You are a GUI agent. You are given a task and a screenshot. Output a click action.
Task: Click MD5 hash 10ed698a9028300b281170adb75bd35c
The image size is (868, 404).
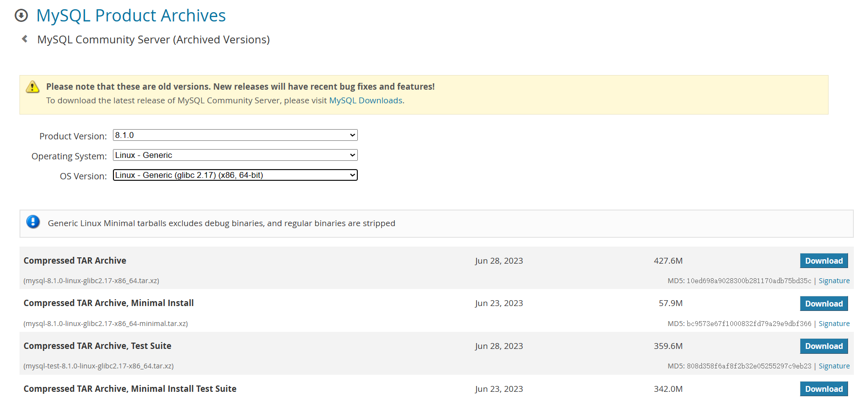pyautogui.click(x=749, y=281)
